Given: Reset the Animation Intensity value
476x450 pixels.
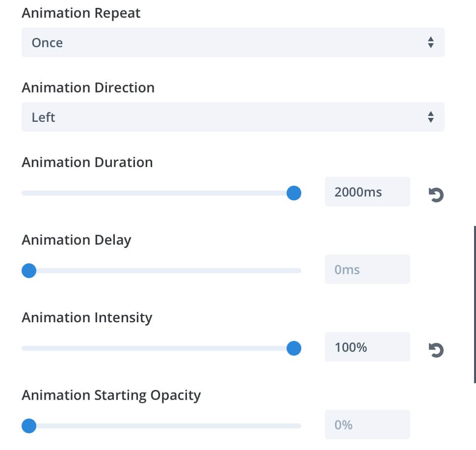Looking at the screenshot, I should tap(436, 350).
